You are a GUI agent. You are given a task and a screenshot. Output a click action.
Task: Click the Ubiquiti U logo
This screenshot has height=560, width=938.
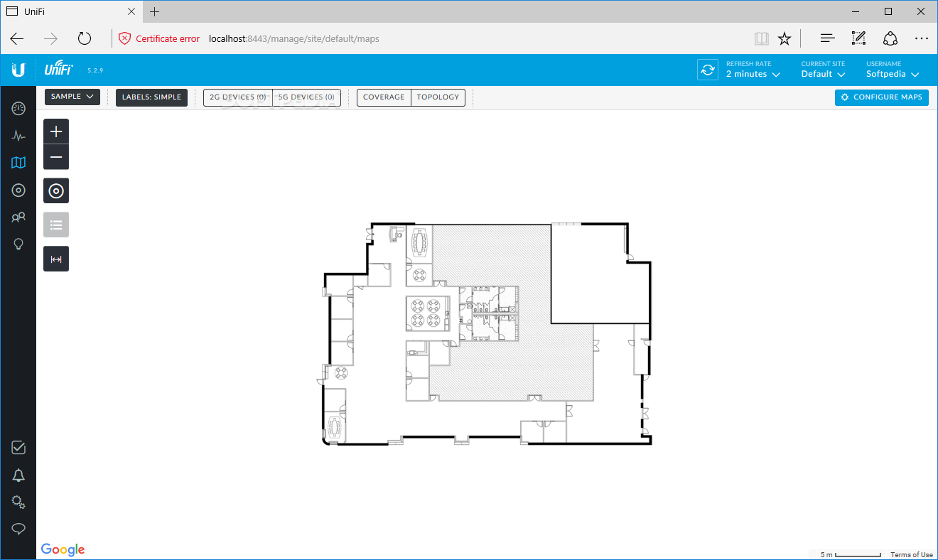coord(18,70)
